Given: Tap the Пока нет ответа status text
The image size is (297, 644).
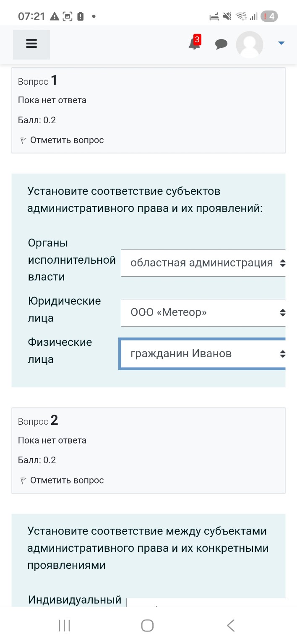Looking at the screenshot, I should [x=52, y=100].
